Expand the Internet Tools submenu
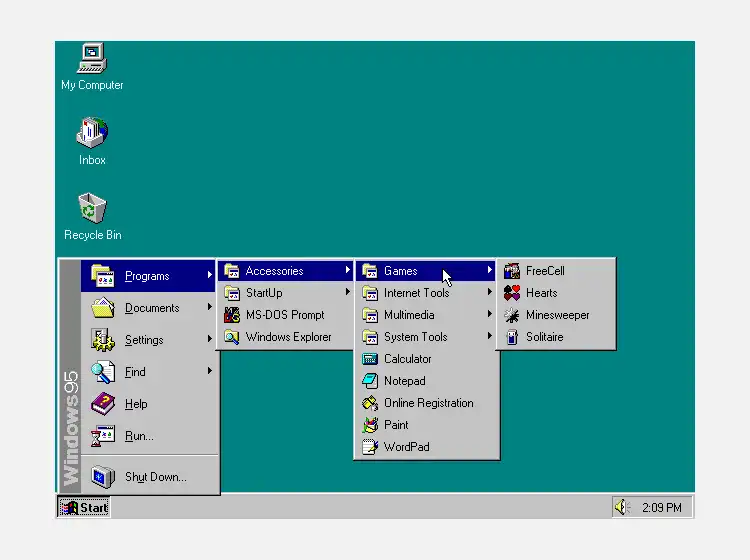The height and width of the screenshot is (560, 750). (x=426, y=293)
